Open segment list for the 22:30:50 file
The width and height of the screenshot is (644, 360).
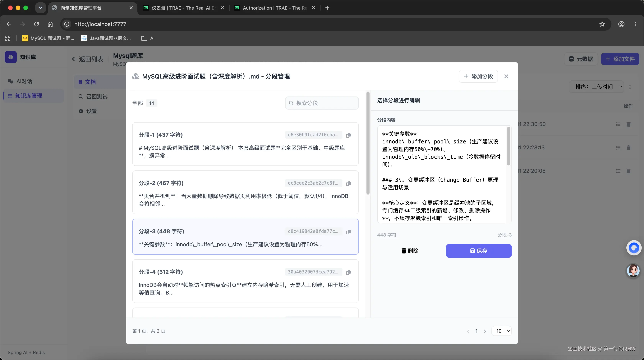click(618, 124)
